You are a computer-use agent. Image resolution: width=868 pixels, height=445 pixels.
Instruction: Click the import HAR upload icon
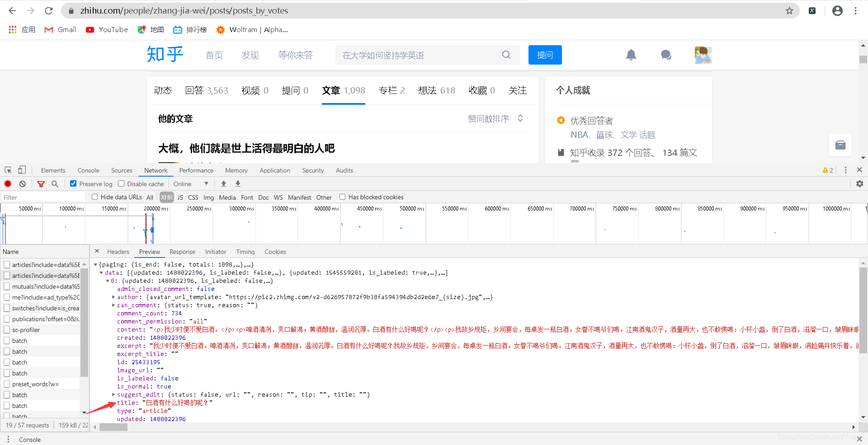coord(223,183)
